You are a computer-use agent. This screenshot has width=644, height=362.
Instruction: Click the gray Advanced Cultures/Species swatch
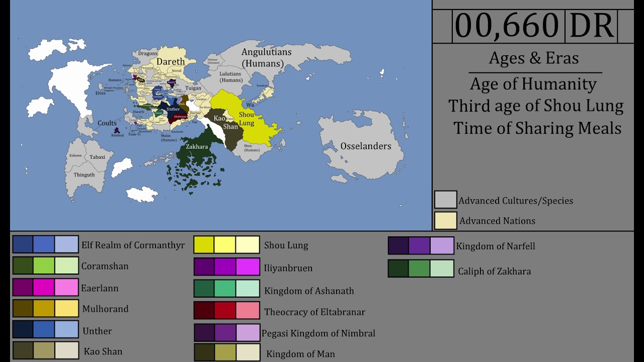click(x=446, y=200)
